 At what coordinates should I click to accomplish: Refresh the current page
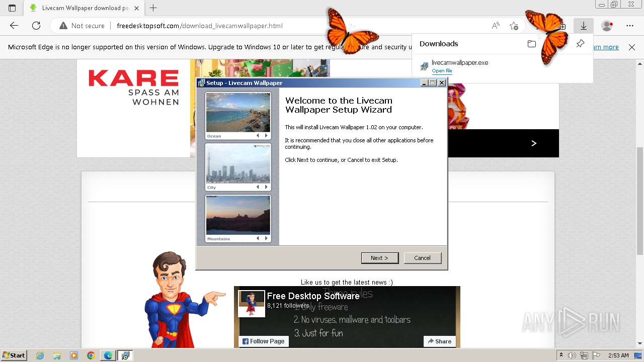pyautogui.click(x=36, y=26)
